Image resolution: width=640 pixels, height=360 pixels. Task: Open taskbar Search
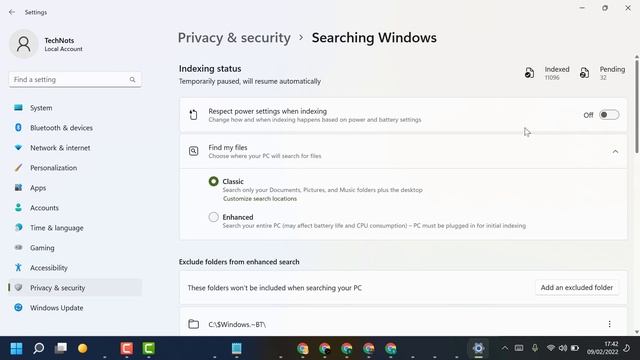click(x=39, y=349)
